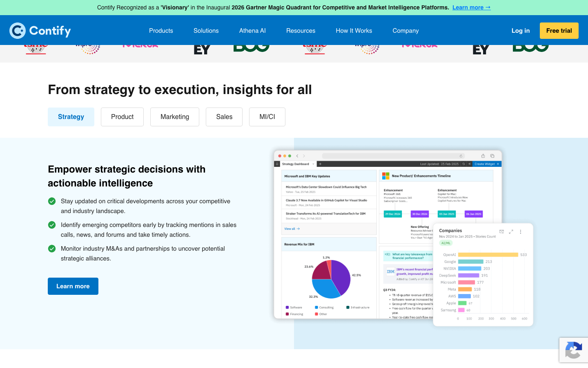Screen dimensions: 588x368
Task: Switch to the MI/CI tab
Action: click(267, 117)
